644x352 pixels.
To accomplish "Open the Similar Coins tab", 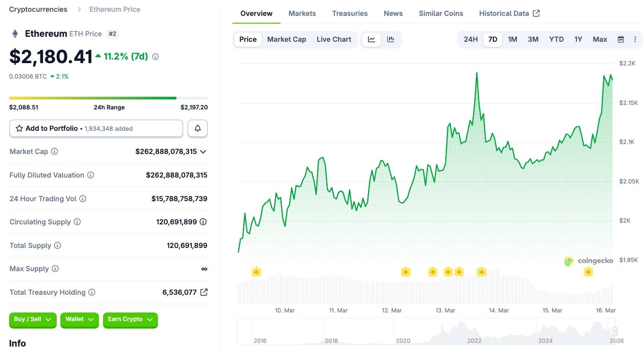I will click(441, 13).
